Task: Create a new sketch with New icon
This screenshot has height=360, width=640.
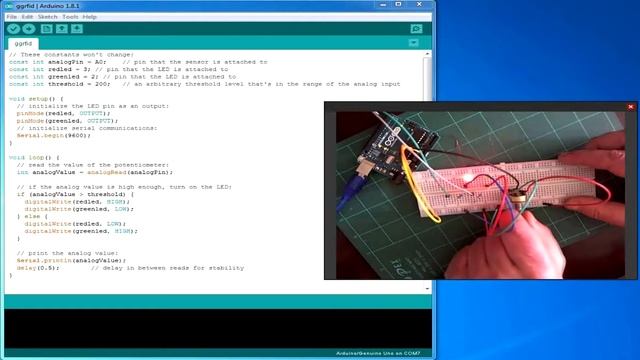Action: click(x=47, y=29)
